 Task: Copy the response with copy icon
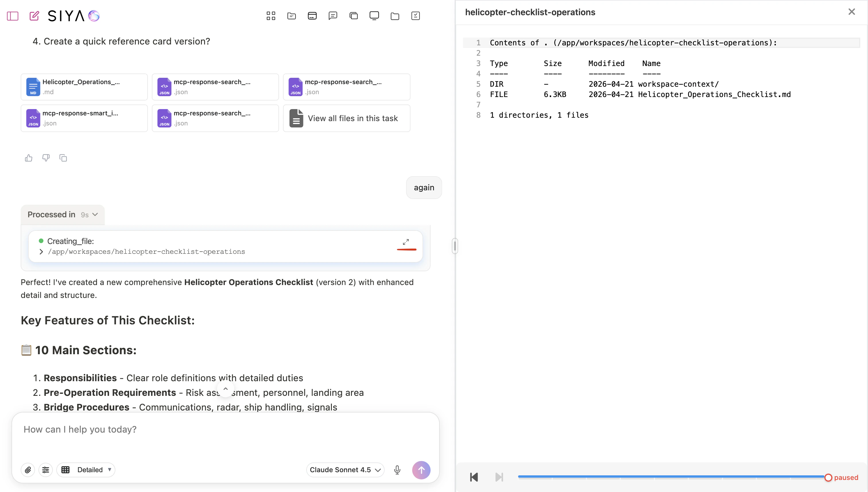point(63,158)
